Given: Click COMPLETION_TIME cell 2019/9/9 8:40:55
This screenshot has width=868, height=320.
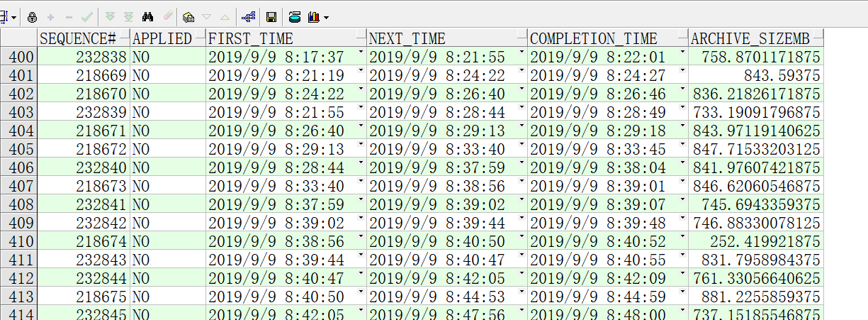Looking at the screenshot, I should coord(608,260).
